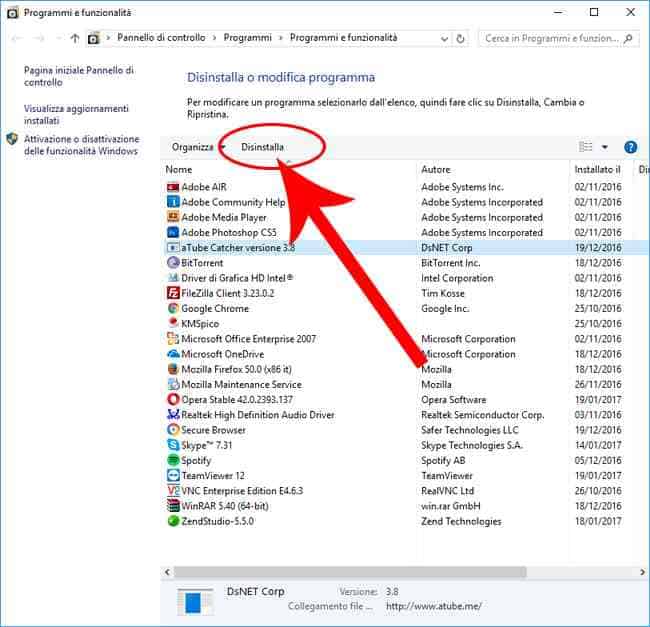Sort by the Autore column header
Image resolution: width=650 pixels, height=627 pixels.
pyautogui.click(x=436, y=169)
